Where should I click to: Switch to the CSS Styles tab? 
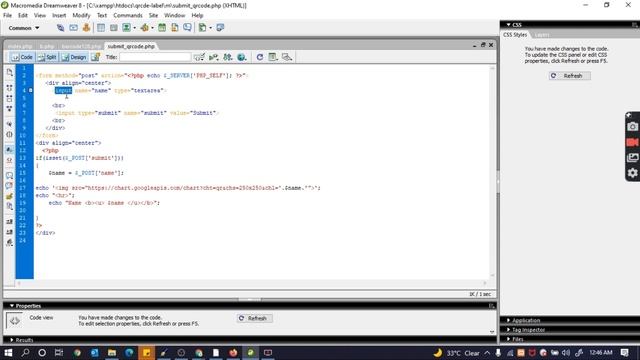point(515,35)
